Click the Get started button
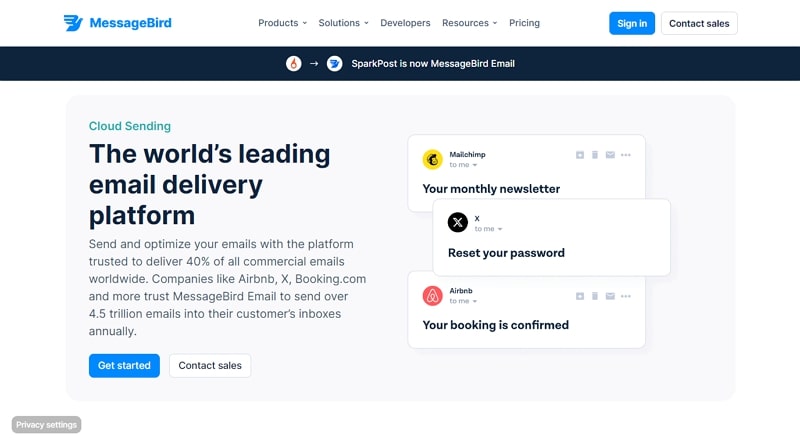 tap(124, 365)
